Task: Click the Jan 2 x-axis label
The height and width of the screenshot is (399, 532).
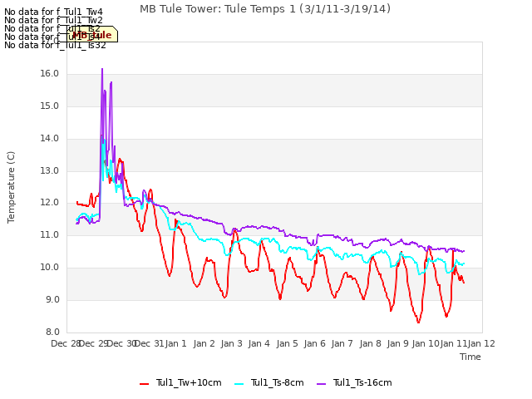Action: pos(204,343)
